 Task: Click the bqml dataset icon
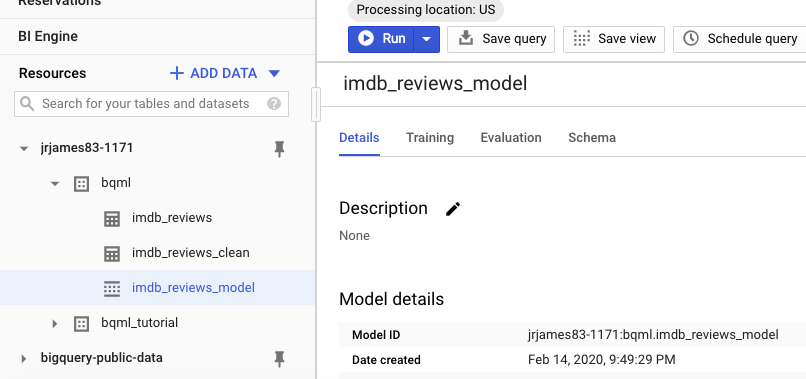[x=81, y=184]
